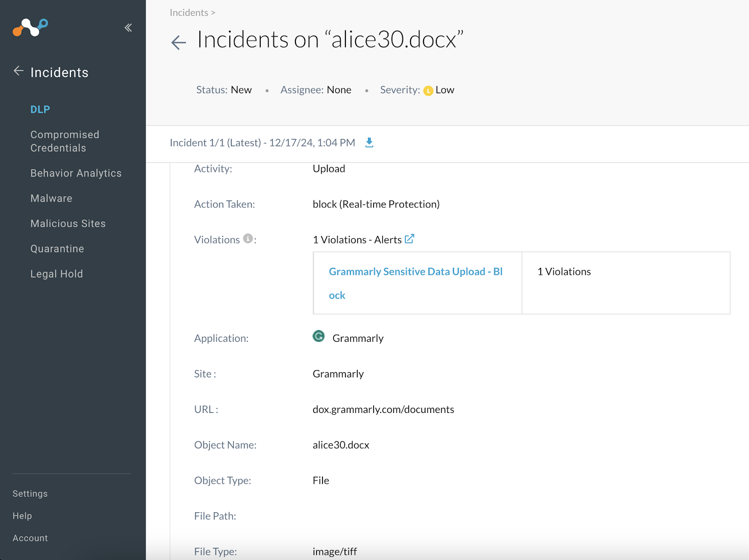Go back using sidebar Incidents arrow
749x560 pixels.
click(x=18, y=71)
